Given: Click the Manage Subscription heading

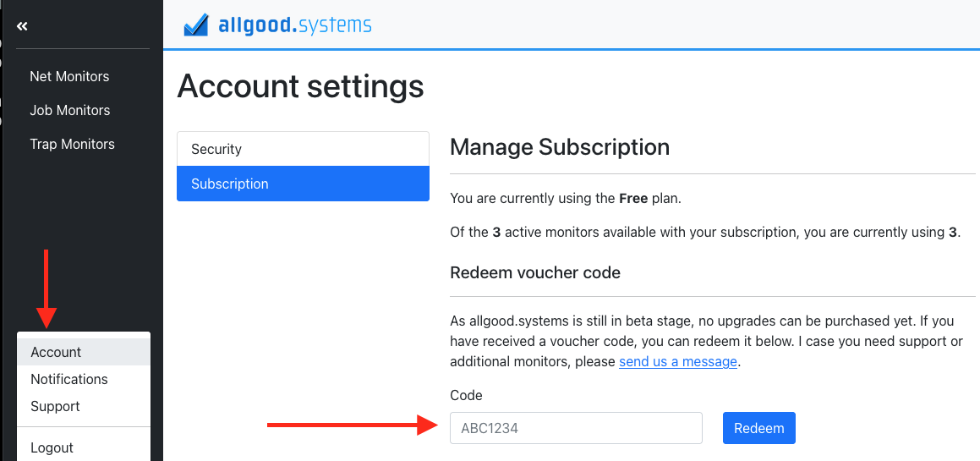Looking at the screenshot, I should click(560, 147).
